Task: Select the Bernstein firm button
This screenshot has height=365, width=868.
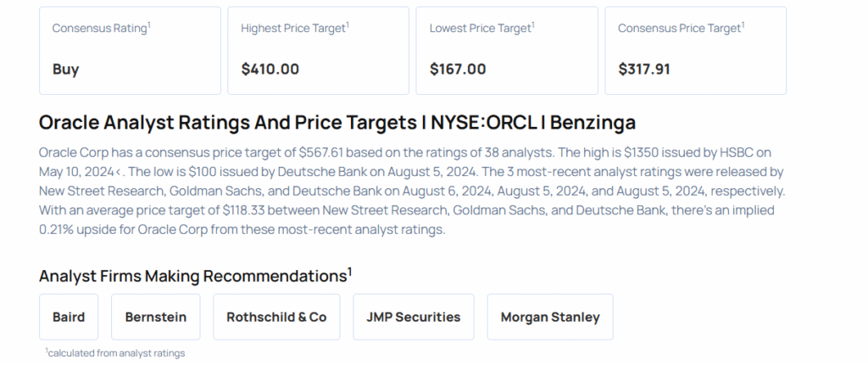Action: [x=156, y=318]
